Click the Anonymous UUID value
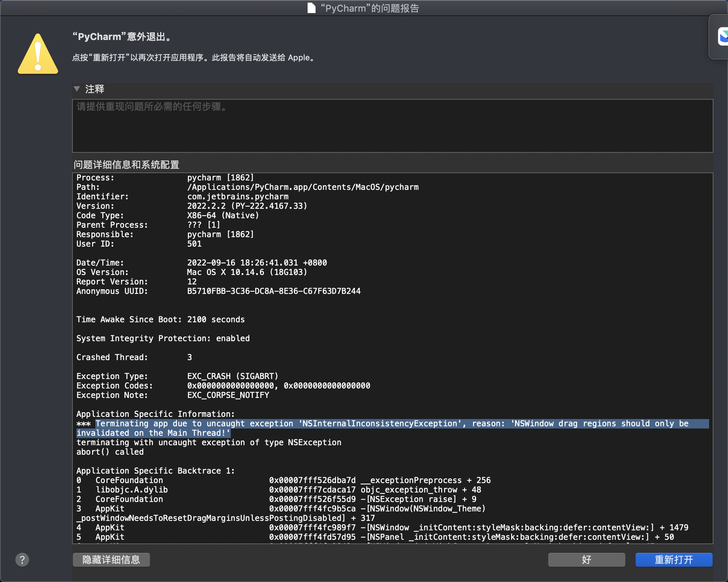Viewport: 728px width, 582px height. [x=274, y=291]
